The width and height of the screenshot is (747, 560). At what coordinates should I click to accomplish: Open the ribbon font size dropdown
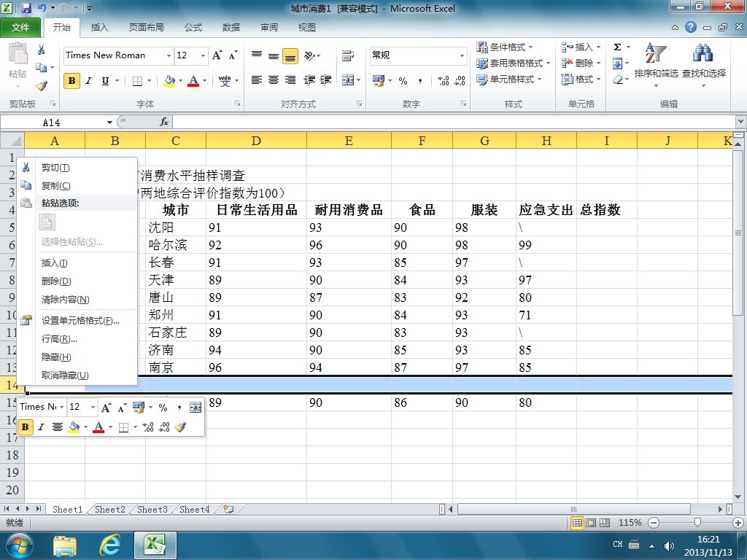click(x=203, y=55)
